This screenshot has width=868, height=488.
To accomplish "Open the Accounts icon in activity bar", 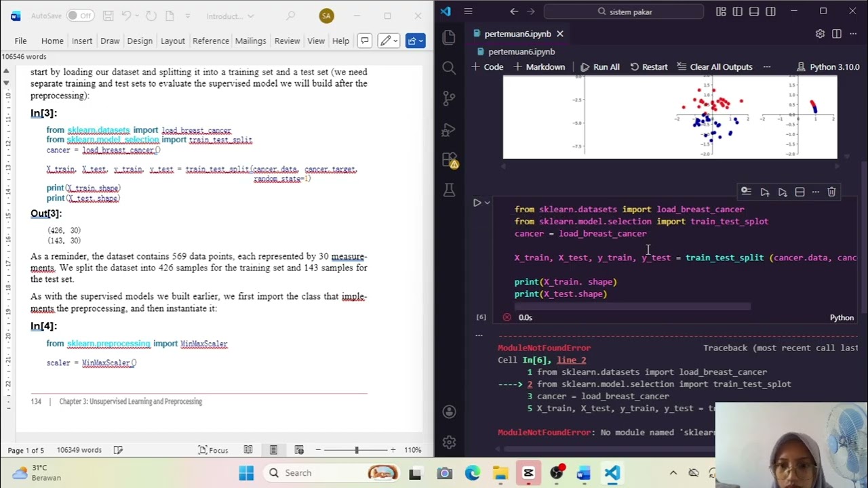I will [x=449, y=411].
